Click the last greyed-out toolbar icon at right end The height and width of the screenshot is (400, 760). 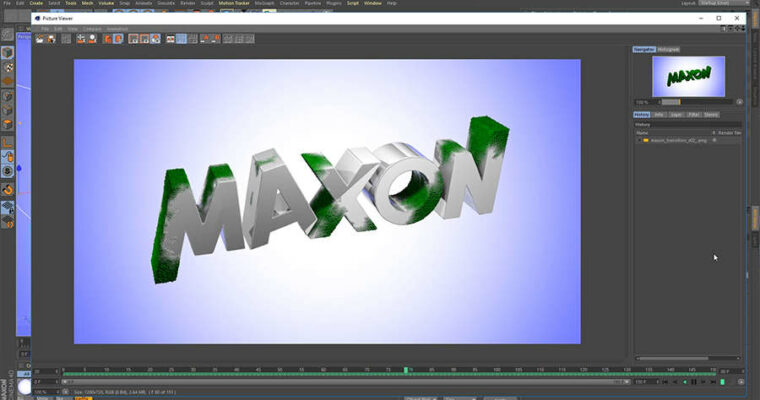click(250, 39)
